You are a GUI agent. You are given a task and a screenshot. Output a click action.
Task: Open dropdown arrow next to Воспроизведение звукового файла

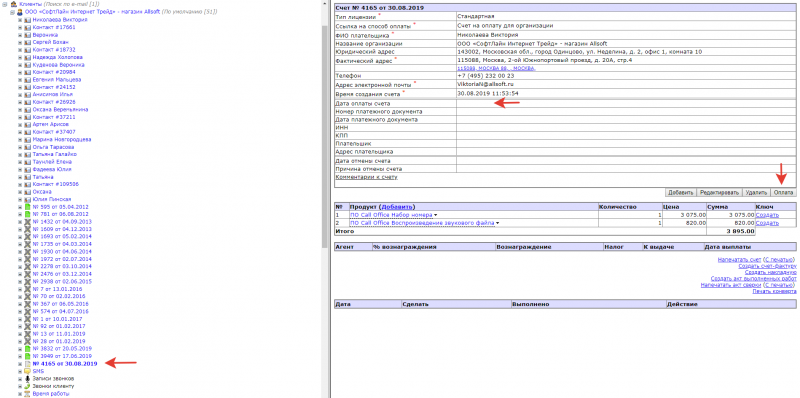pyautogui.click(x=497, y=223)
